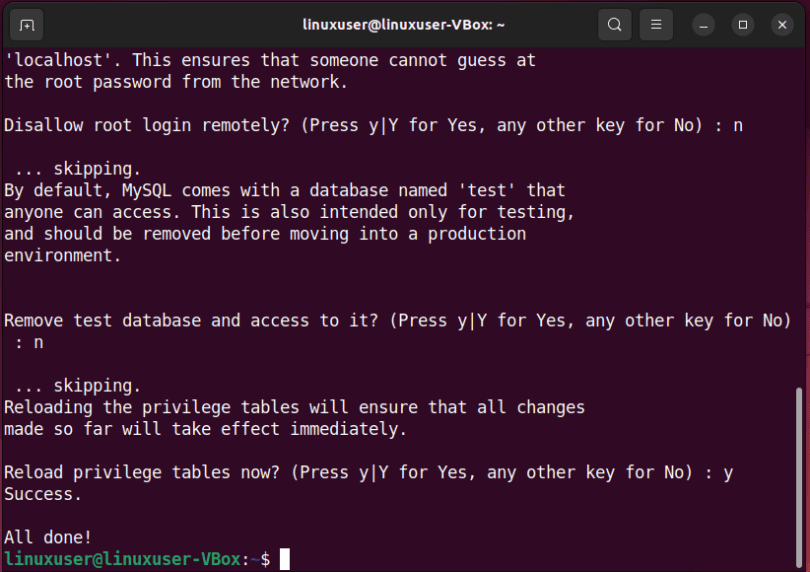
Task: Click 'Reload privilege tables now?' line
Action: (368, 472)
